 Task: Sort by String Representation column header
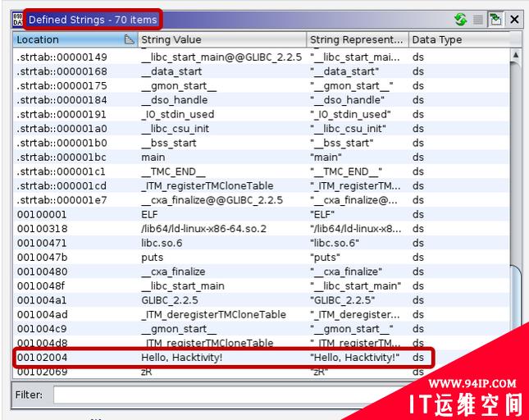pos(358,40)
